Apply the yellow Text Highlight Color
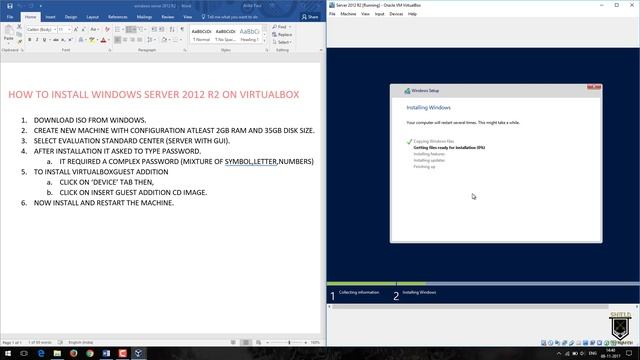Viewport: 640px width, 360px height. tap(92, 40)
